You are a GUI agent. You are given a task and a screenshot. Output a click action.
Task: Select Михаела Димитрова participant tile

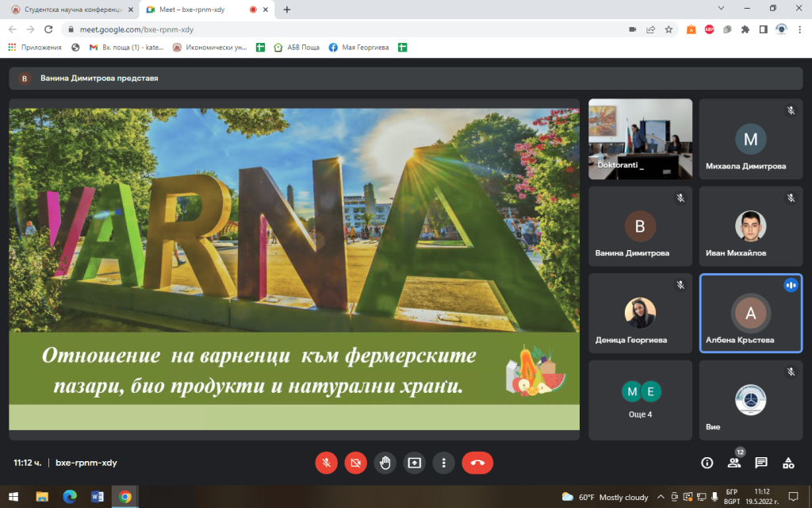[751, 139]
